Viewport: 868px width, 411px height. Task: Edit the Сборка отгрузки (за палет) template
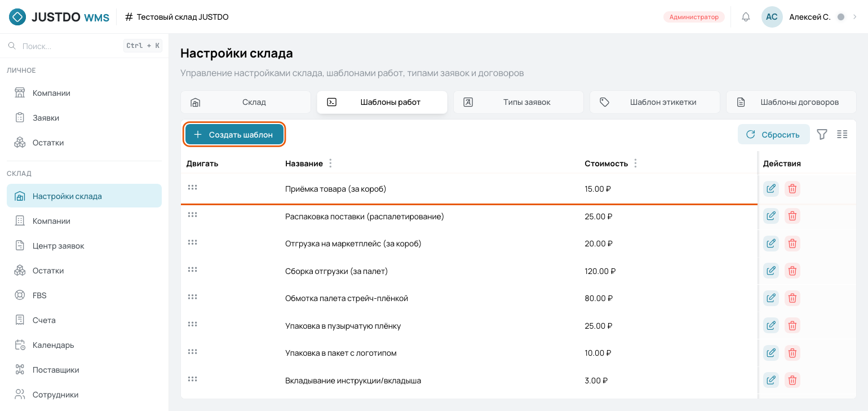[x=771, y=271]
